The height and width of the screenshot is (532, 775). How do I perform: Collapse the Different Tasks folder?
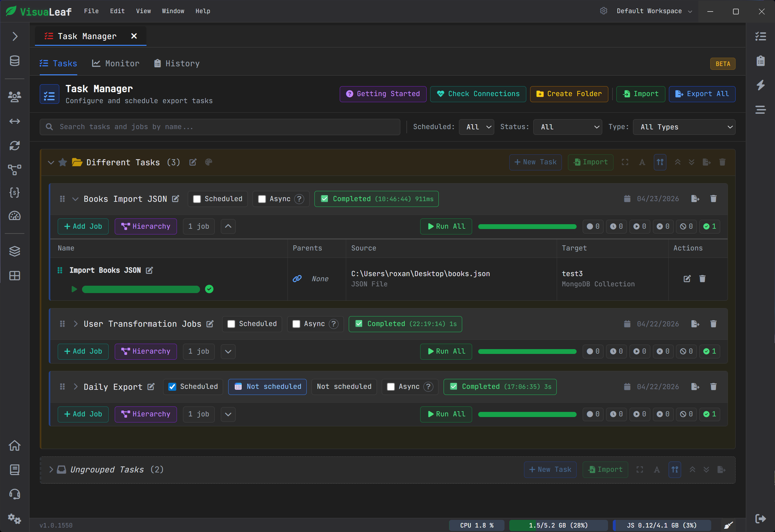(51, 163)
